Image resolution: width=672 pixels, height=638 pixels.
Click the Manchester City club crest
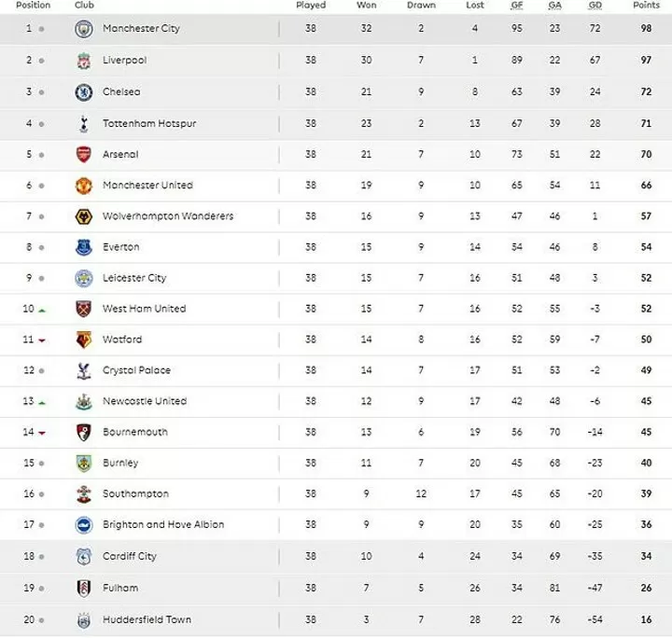coord(84,29)
